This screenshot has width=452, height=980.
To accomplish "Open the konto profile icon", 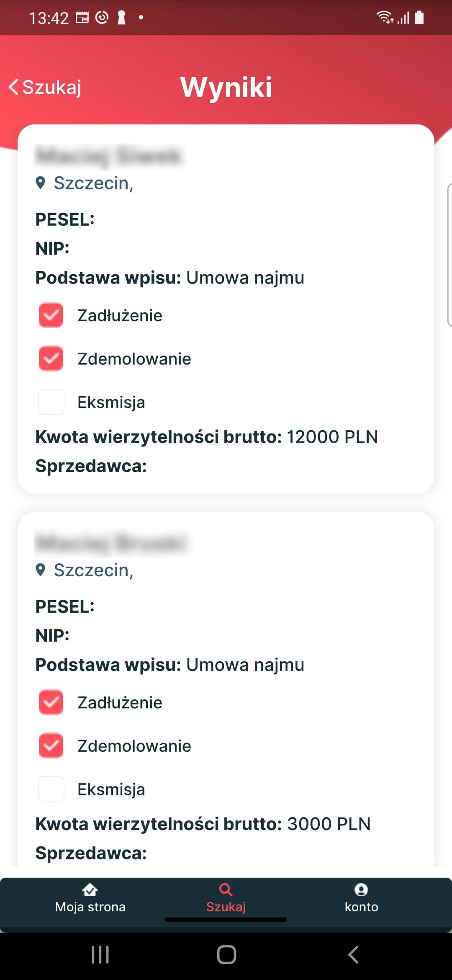I will [361, 890].
